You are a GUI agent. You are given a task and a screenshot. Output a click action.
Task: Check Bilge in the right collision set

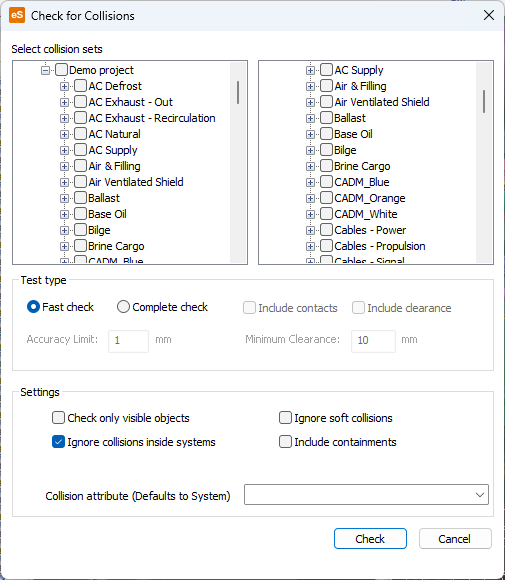click(x=326, y=150)
